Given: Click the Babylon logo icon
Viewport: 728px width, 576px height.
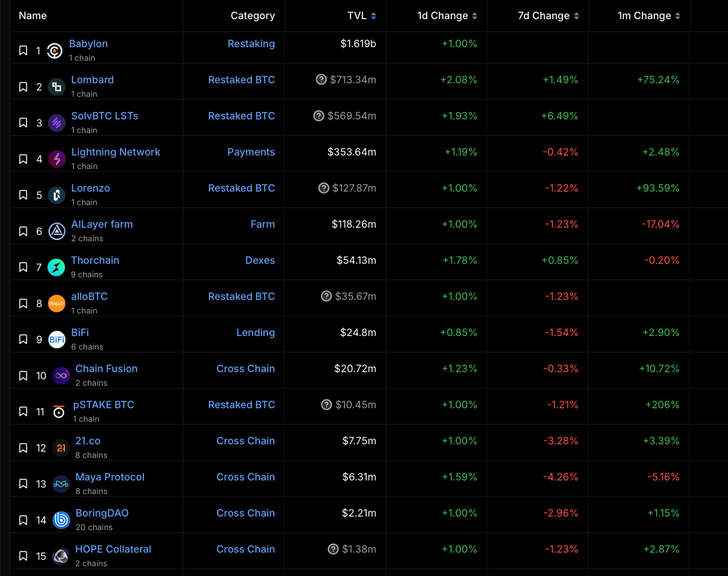Looking at the screenshot, I should tap(55, 51).
